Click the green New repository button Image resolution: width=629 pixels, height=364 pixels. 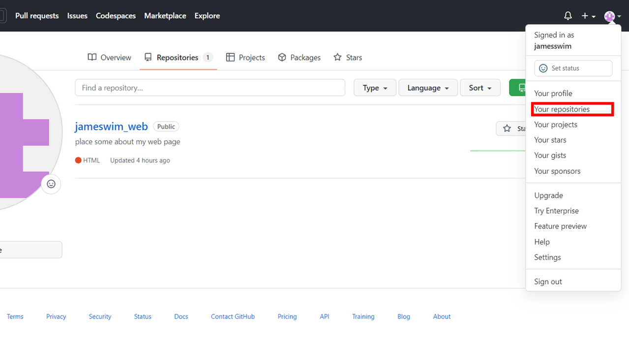tap(517, 88)
